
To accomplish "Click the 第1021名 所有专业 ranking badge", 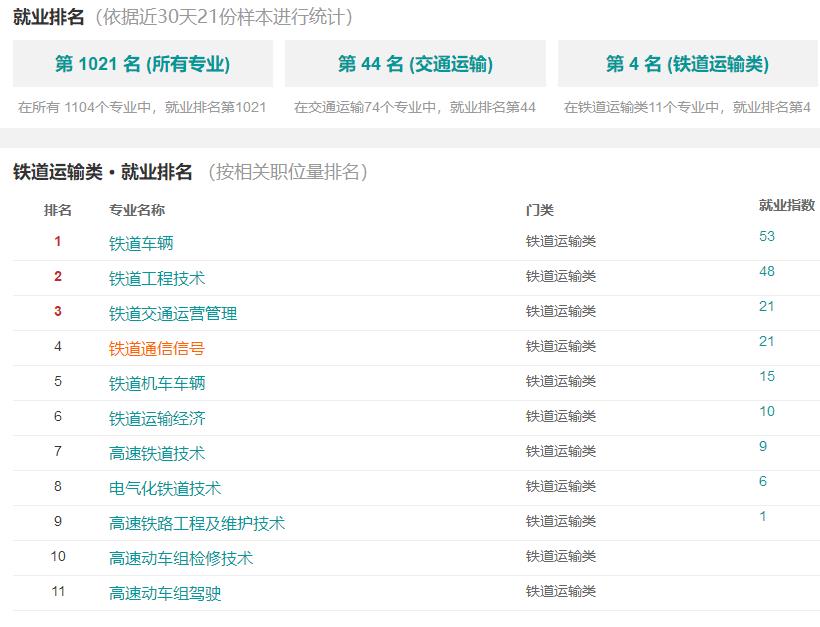I will (x=140, y=64).
